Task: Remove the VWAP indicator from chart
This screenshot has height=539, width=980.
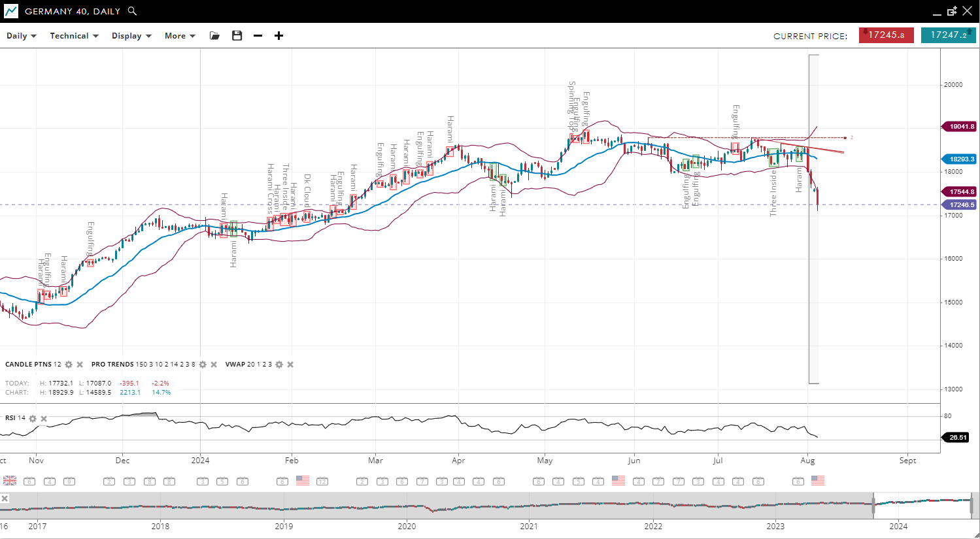Action: (x=290, y=365)
